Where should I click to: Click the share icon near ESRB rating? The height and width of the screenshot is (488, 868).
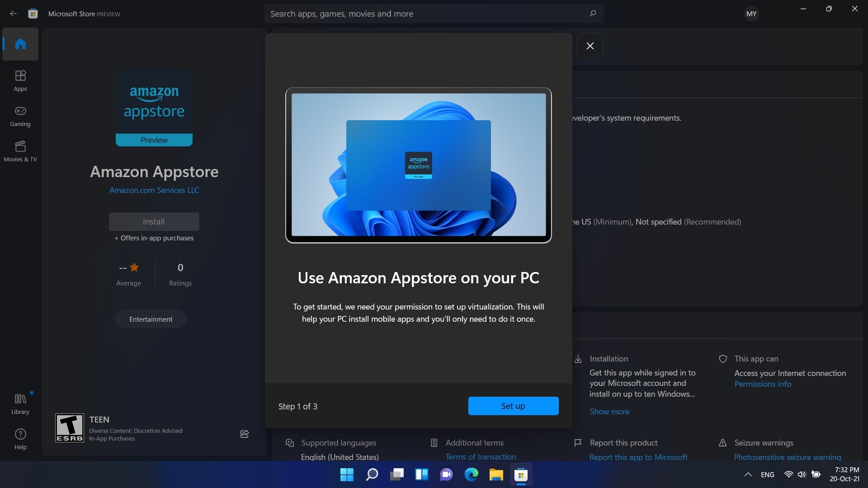pos(245,434)
